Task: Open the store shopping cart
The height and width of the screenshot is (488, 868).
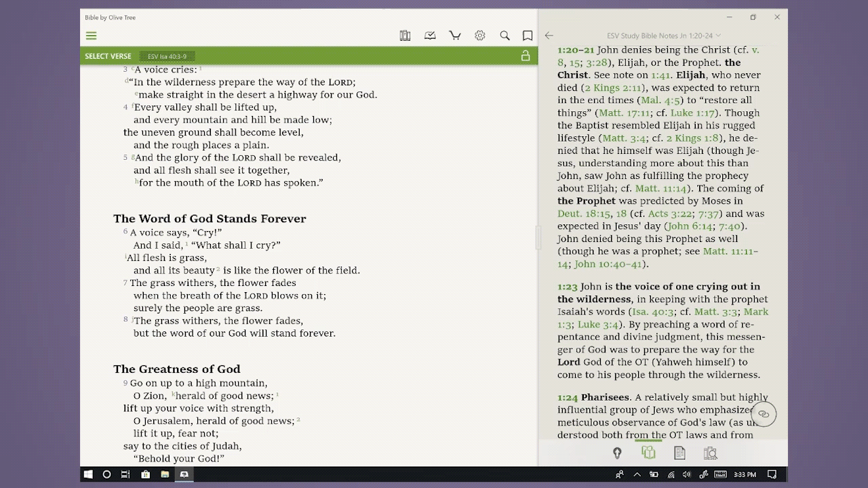Action: 455,36
